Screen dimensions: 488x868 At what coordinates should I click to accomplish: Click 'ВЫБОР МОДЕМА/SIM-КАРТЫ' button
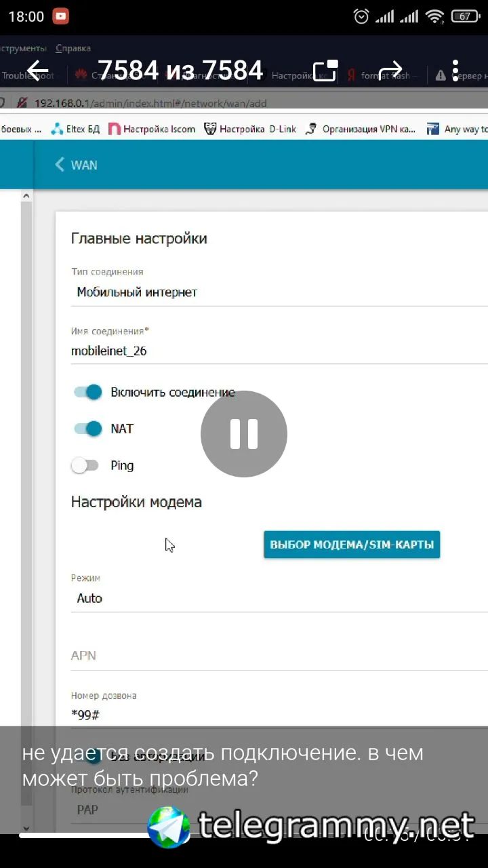pyautogui.click(x=352, y=545)
